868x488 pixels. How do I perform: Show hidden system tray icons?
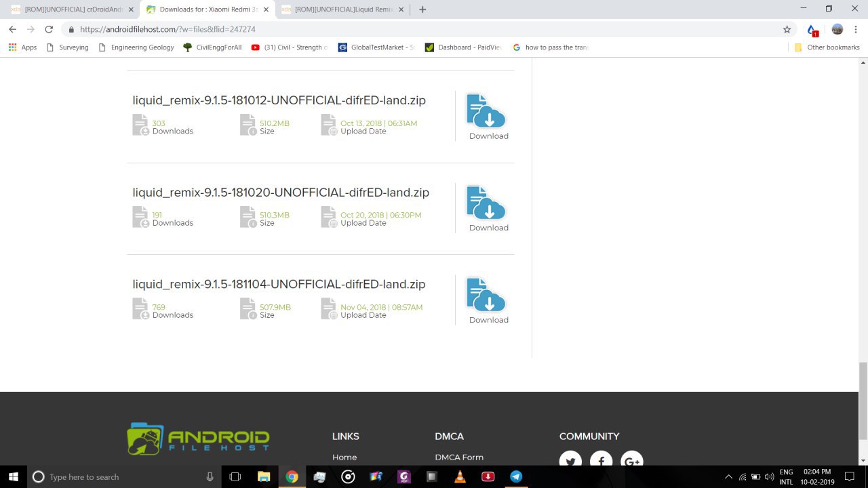(x=728, y=476)
